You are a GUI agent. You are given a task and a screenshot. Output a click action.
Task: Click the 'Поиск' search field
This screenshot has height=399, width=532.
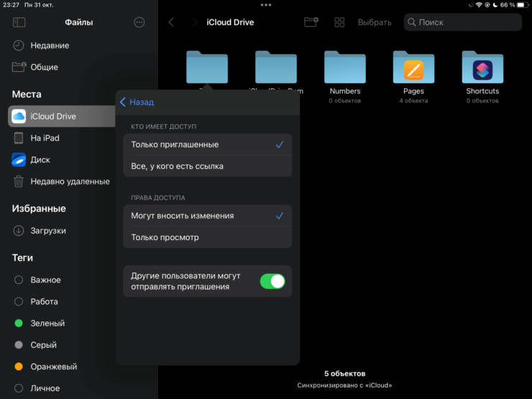point(462,22)
